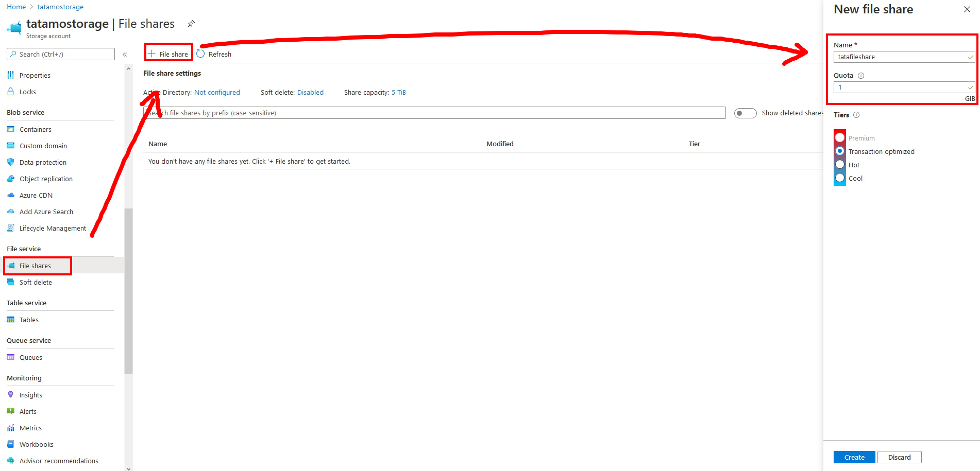Click the Locks padlock icon
This screenshot has width=980, height=471.
[10, 92]
